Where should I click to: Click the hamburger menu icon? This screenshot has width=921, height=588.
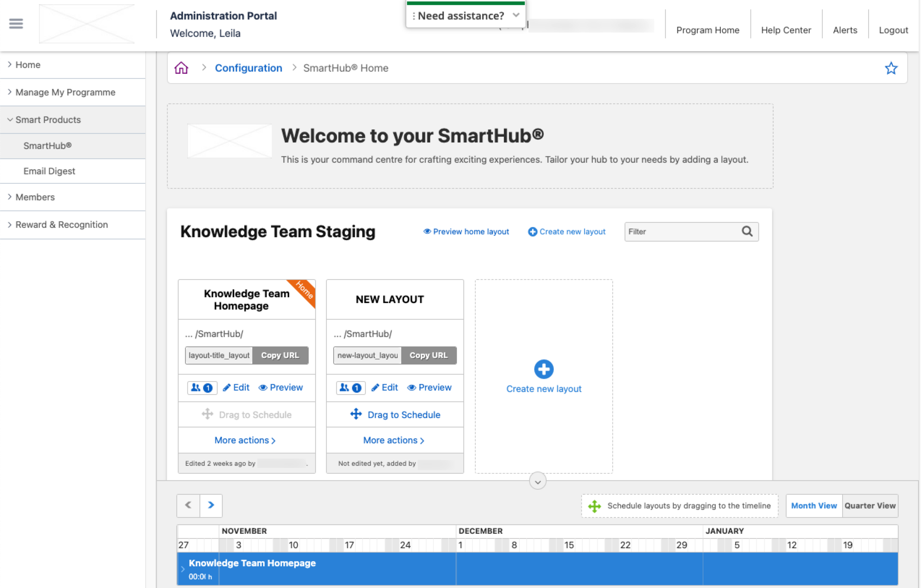(16, 24)
